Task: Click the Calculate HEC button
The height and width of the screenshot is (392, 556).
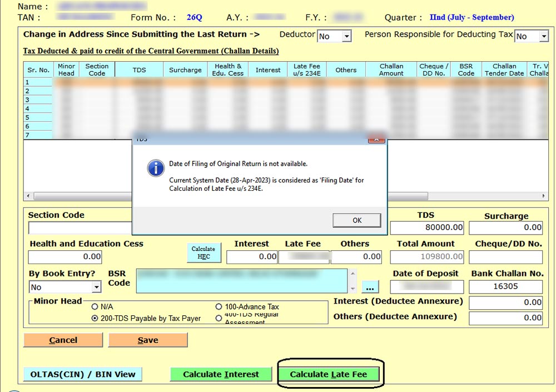Action: tap(203, 252)
